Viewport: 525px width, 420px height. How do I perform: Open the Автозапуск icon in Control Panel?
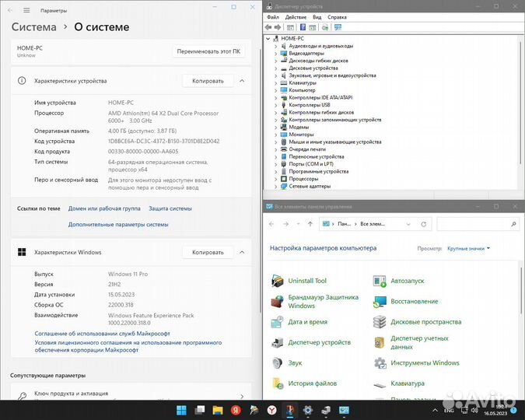pyautogui.click(x=380, y=281)
